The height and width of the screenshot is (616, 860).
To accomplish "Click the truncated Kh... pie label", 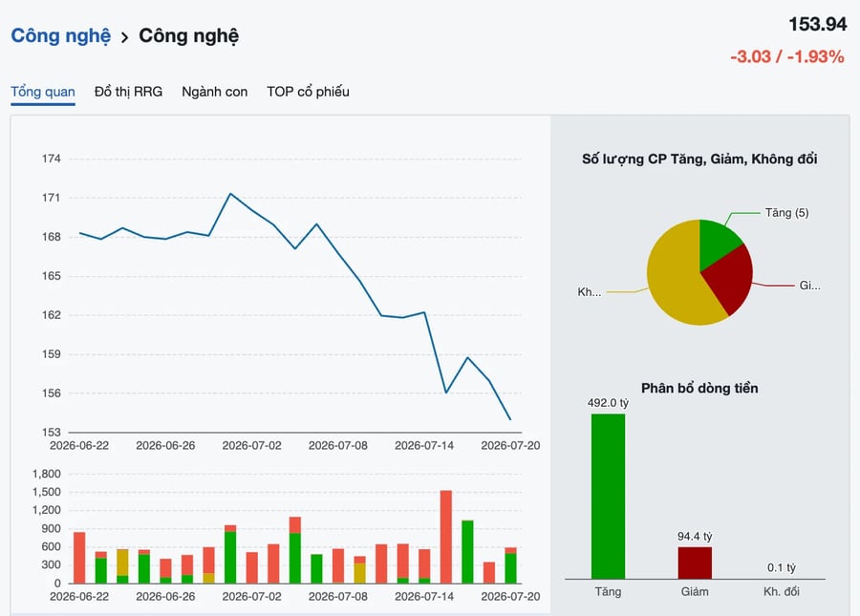I will click(x=589, y=292).
